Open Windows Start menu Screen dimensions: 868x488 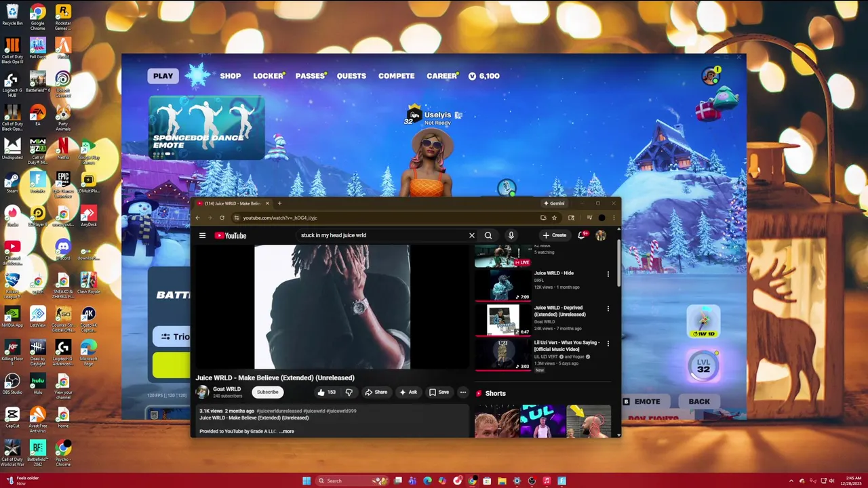(x=307, y=481)
